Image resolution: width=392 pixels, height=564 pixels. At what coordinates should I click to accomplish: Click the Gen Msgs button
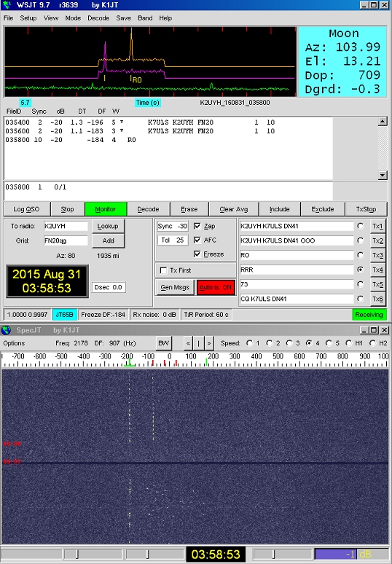pyautogui.click(x=175, y=287)
